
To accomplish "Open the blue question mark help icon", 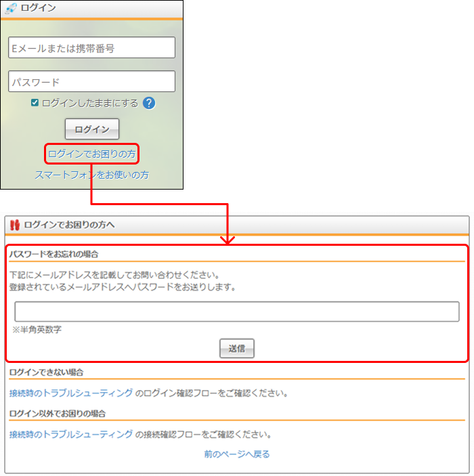I will [149, 103].
